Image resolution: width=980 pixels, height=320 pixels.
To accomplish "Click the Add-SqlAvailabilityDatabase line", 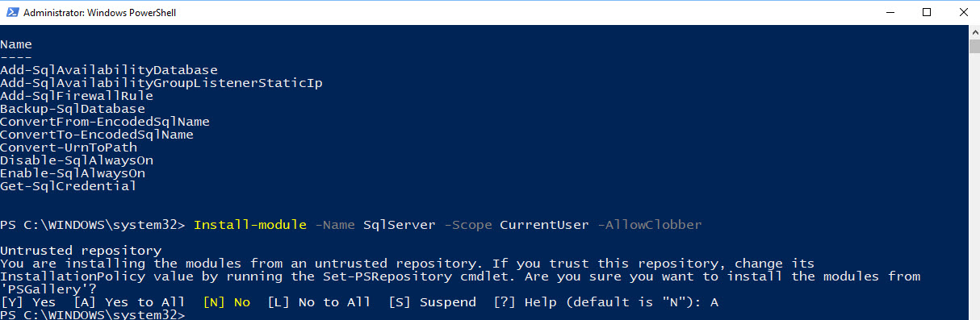I will 109,70.
